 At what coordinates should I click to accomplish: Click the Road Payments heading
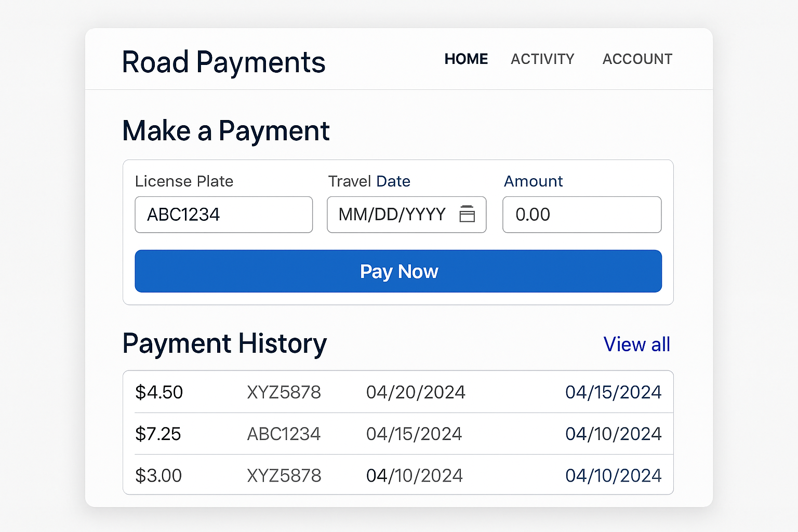click(x=223, y=62)
